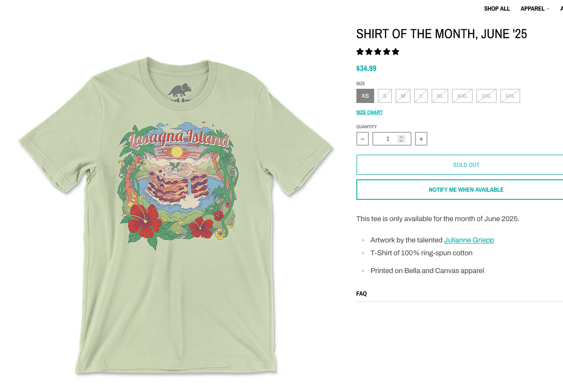563x392 pixels.
Task: Select size S option
Action: tap(385, 96)
